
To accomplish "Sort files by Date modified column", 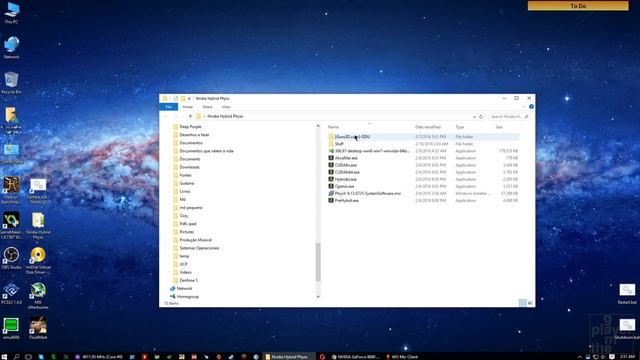I will point(427,127).
